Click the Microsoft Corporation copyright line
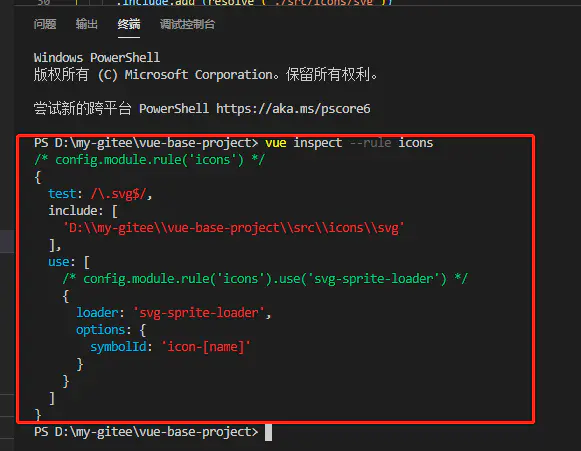 point(206,75)
